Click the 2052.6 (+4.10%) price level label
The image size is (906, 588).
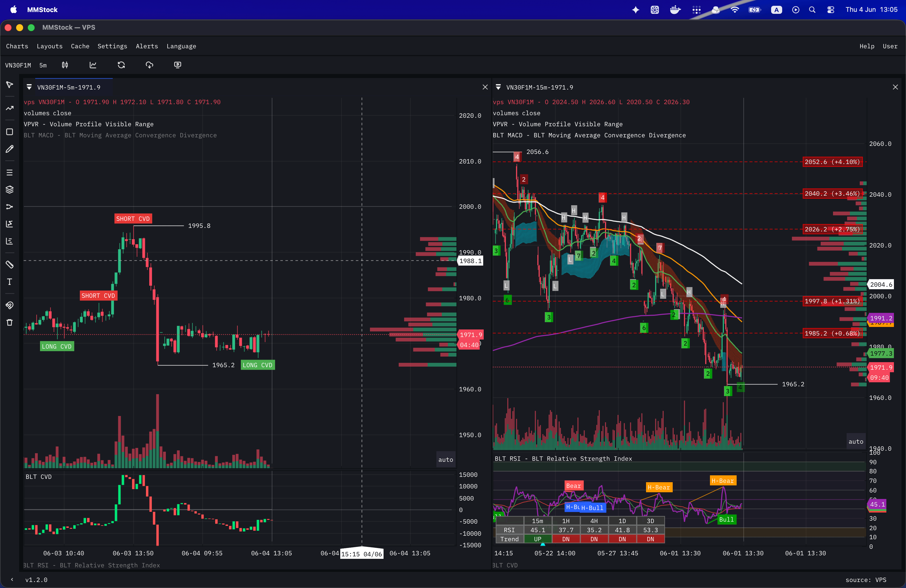(x=832, y=162)
